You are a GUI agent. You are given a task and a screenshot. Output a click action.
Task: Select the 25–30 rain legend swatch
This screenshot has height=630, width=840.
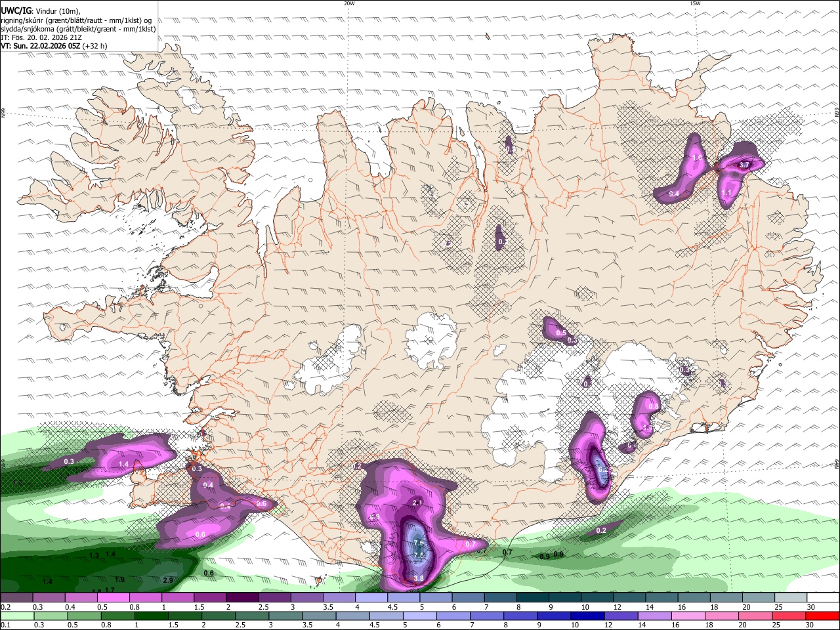coord(790,616)
